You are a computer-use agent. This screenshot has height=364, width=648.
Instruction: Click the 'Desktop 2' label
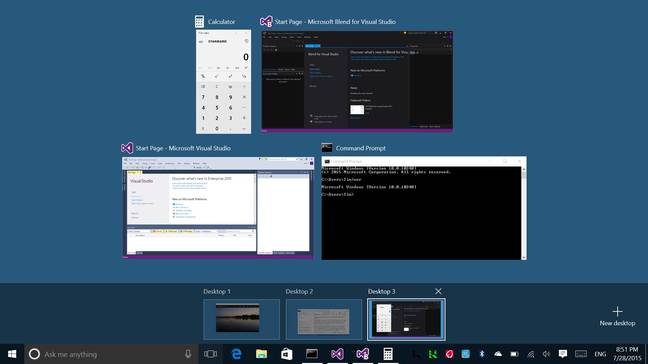tap(299, 291)
